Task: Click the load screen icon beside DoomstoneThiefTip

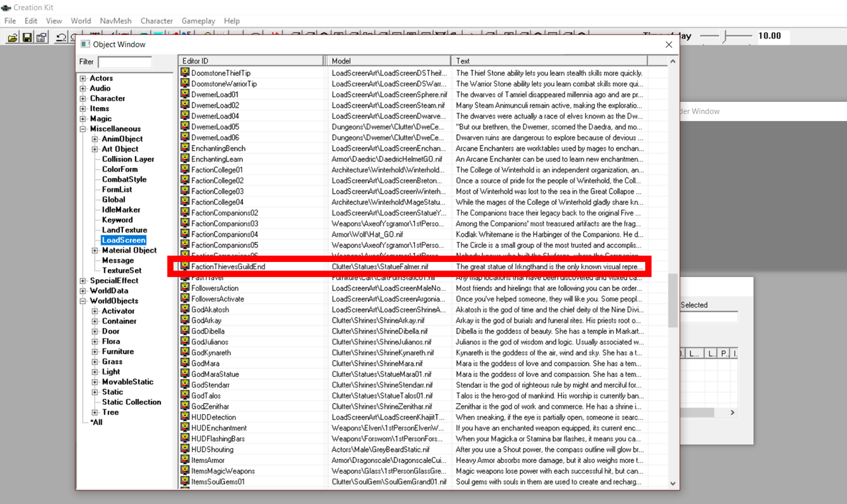Action: (x=185, y=73)
